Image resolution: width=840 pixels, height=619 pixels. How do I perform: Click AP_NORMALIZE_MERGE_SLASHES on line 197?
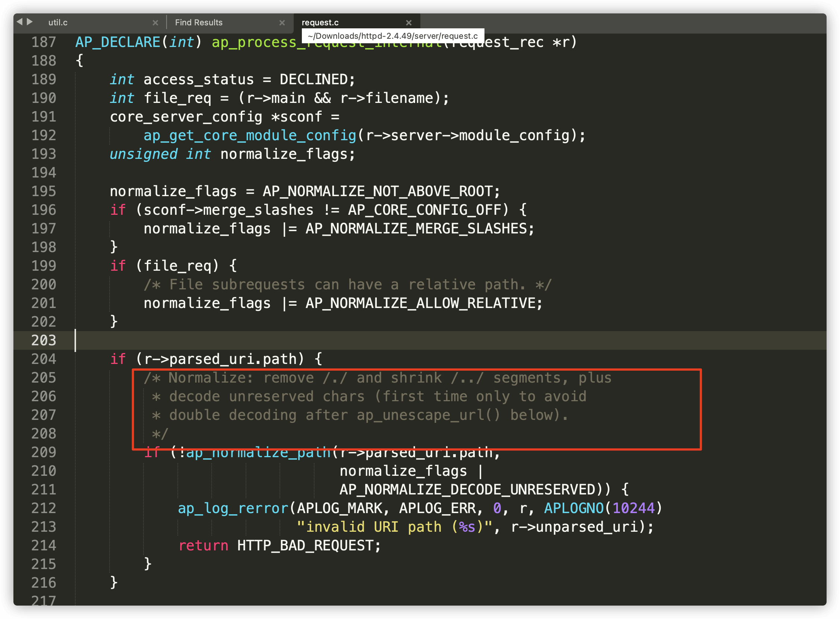tap(416, 229)
